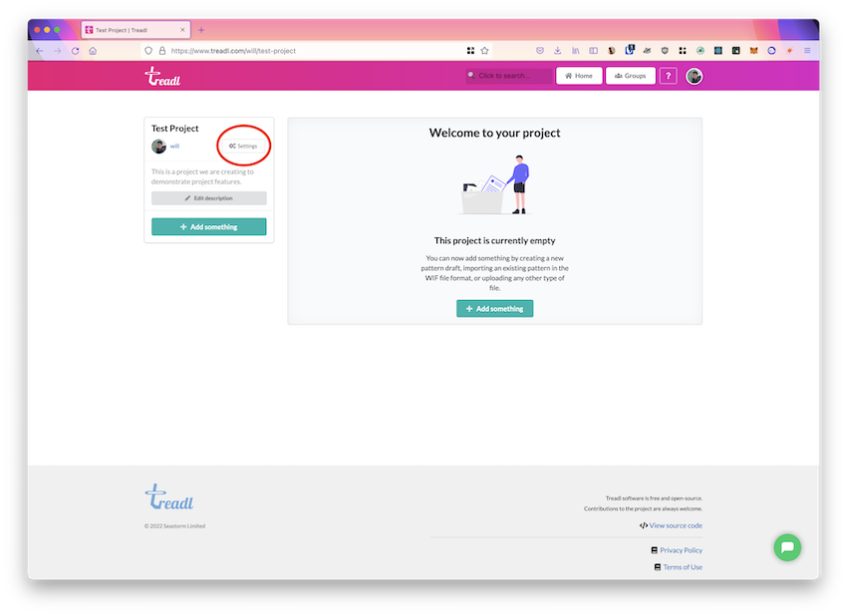The image size is (847, 616).
Task: Open the help question mark button
Action: click(x=669, y=76)
